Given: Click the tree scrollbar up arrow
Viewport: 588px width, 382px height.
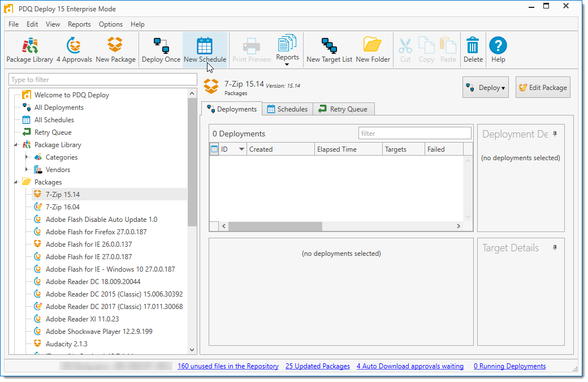Looking at the screenshot, I should 192,93.
